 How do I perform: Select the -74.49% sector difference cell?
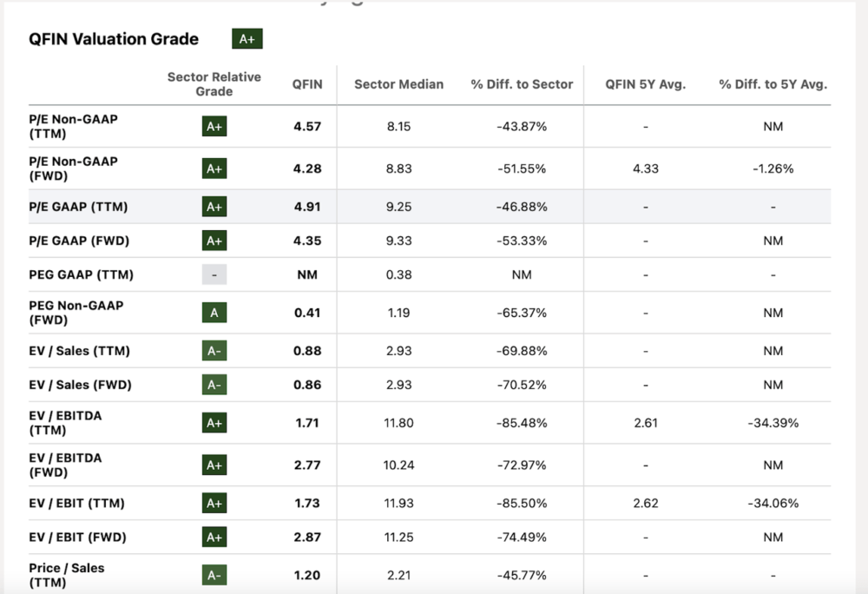pyautogui.click(x=522, y=537)
